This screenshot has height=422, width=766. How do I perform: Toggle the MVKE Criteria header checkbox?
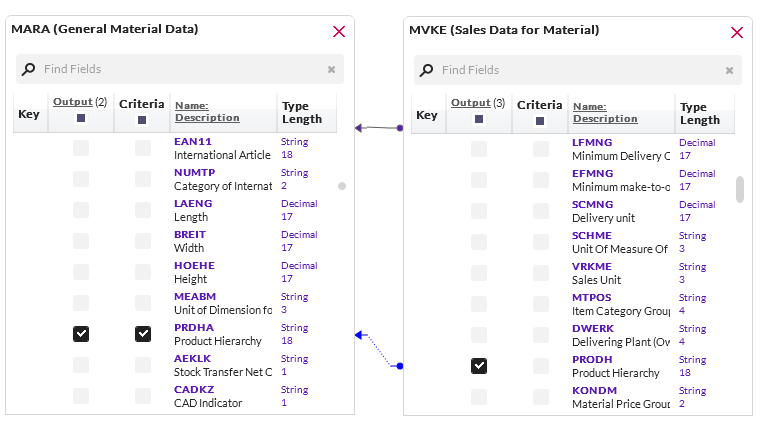tap(540, 120)
